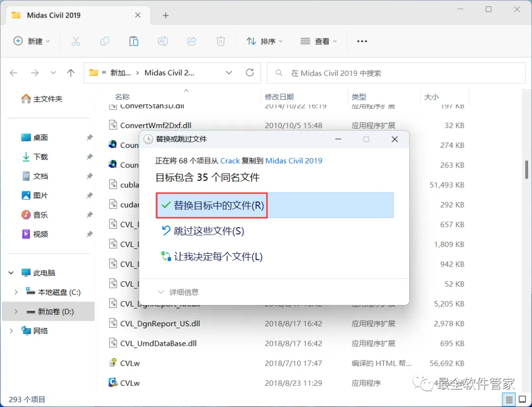Image resolution: width=532 pixels, height=407 pixels.
Task: Choose 让我决定每个文件(L)
Action: 212,257
